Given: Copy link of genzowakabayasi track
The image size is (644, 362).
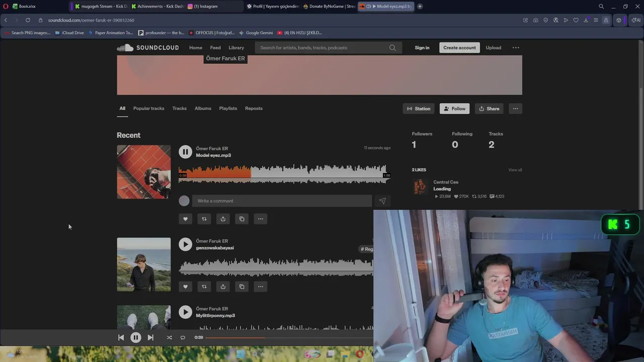Looking at the screenshot, I should 242,287.
